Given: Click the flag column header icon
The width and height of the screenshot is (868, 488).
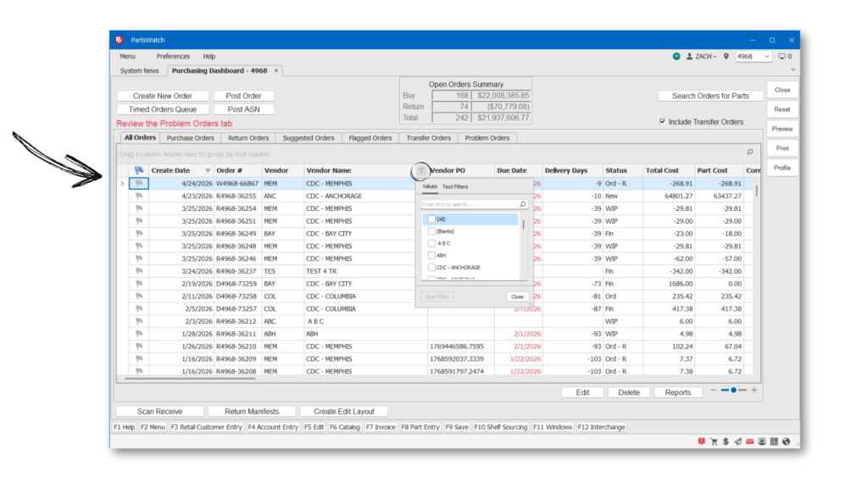Looking at the screenshot, I should coord(138,170).
